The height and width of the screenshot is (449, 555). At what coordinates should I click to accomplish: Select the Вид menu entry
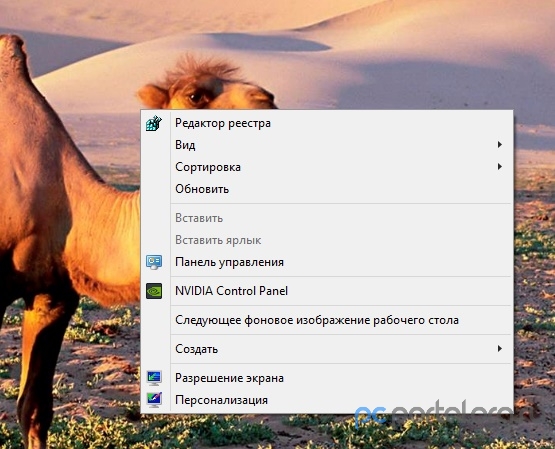[x=327, y=145]
